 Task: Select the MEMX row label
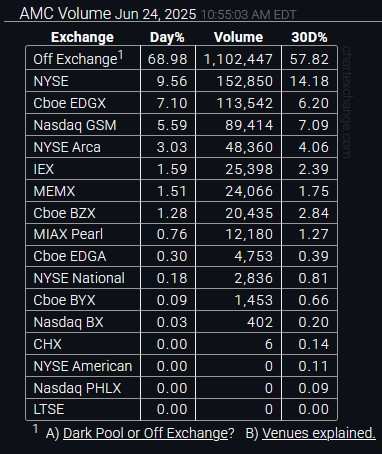(x=54, y=191)
